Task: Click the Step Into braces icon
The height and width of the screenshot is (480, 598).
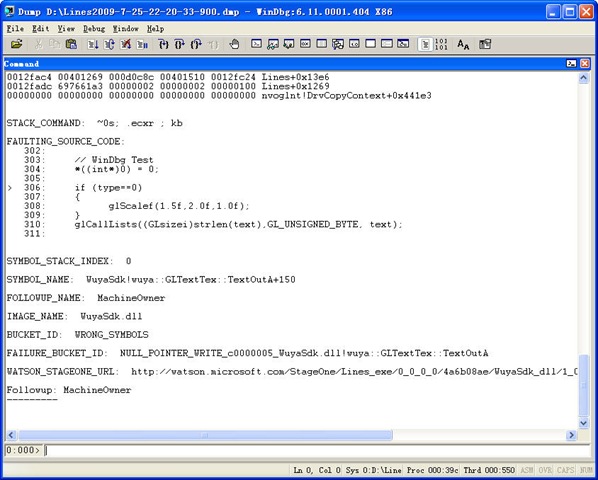Action: pyautogui.click(x=163, y=44)
